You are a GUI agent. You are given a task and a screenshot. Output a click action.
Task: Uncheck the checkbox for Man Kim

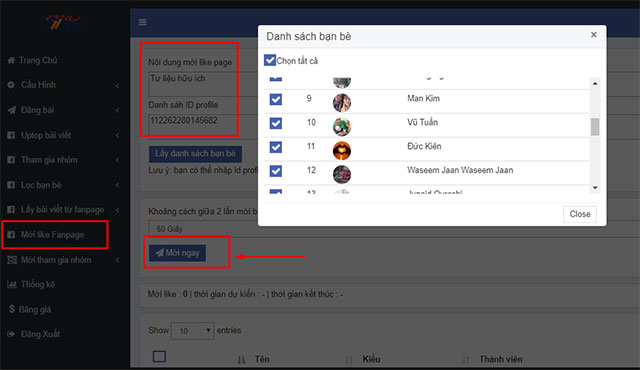pyautogui.click(x=276, y=99)
